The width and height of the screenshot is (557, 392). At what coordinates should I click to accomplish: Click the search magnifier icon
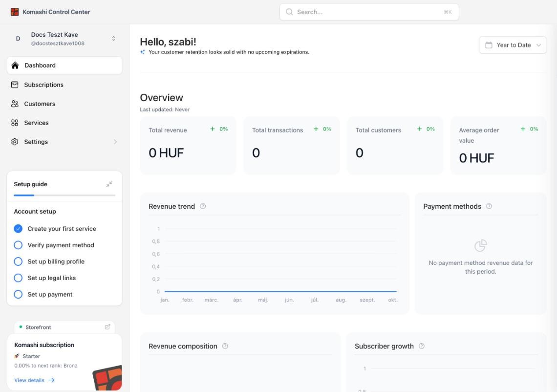290,12
